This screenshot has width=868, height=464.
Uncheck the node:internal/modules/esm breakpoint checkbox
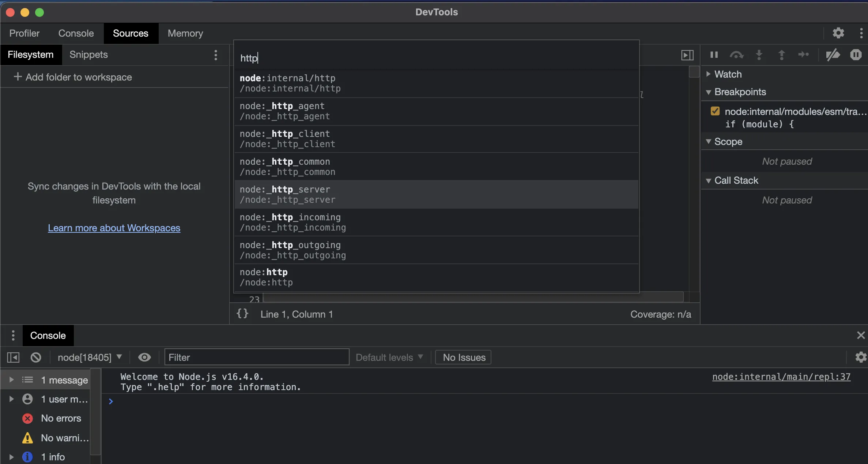pyautogui.click(x=715, y=111)
